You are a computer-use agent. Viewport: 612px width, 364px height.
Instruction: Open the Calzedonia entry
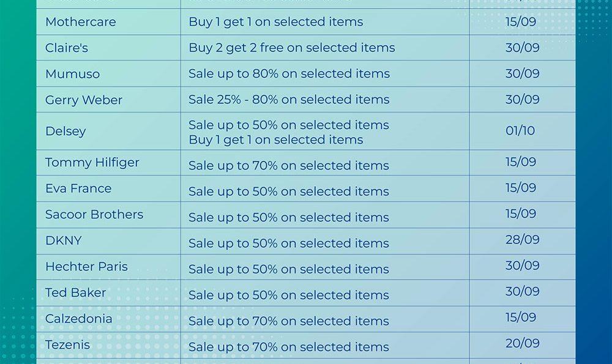pyautogui.click(x=78, y=319)
